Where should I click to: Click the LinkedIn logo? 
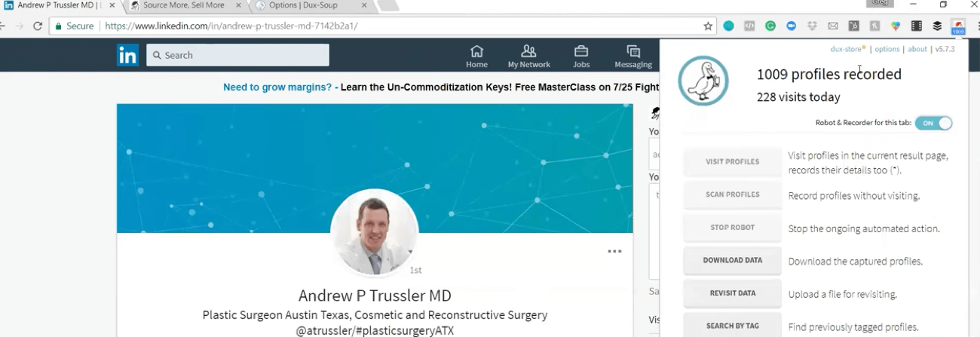tap(127, 55)
